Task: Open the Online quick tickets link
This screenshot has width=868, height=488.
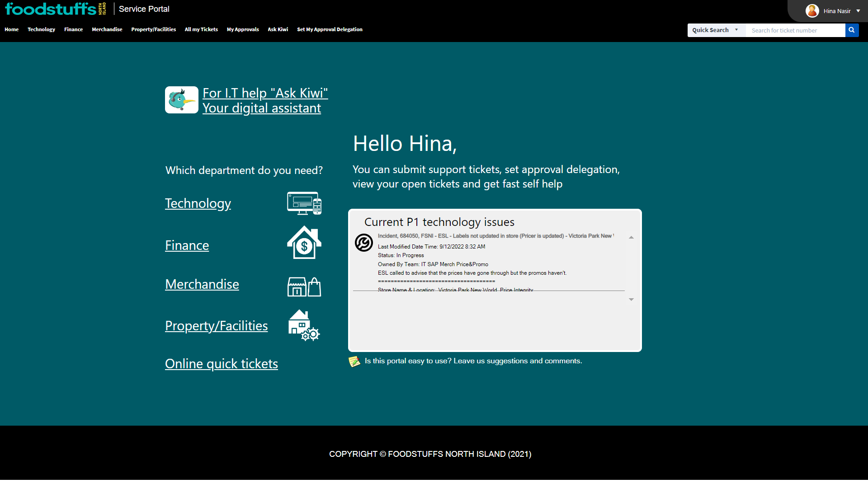Action: pos(222,364)
